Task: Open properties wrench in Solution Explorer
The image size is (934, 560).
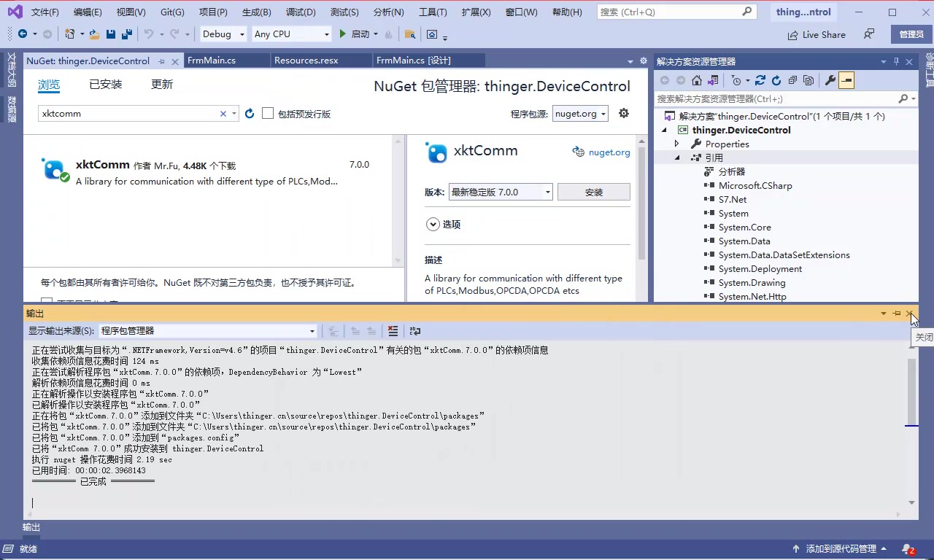Action: (830, 80)
